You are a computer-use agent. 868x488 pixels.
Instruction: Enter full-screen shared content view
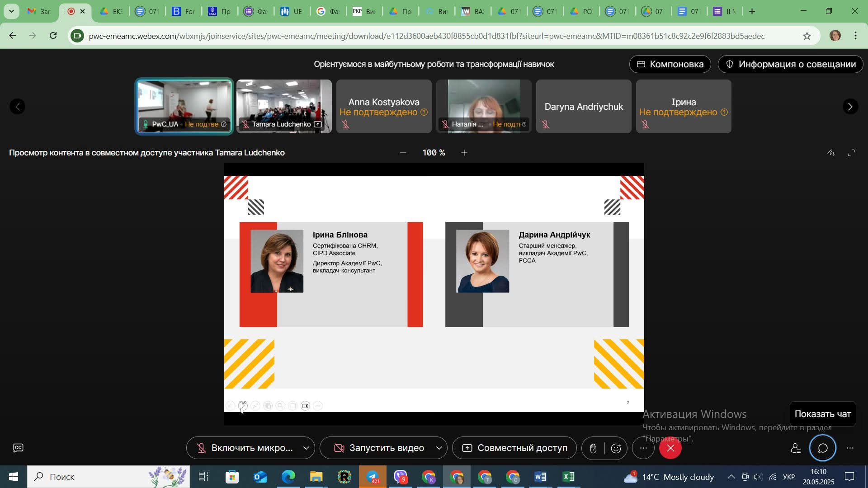click(851, 153)
